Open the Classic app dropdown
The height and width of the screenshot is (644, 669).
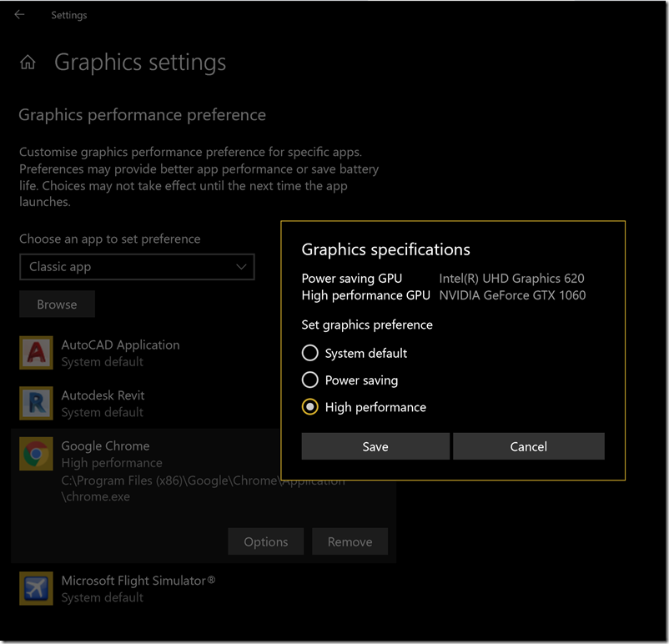(x=137, y=267)
